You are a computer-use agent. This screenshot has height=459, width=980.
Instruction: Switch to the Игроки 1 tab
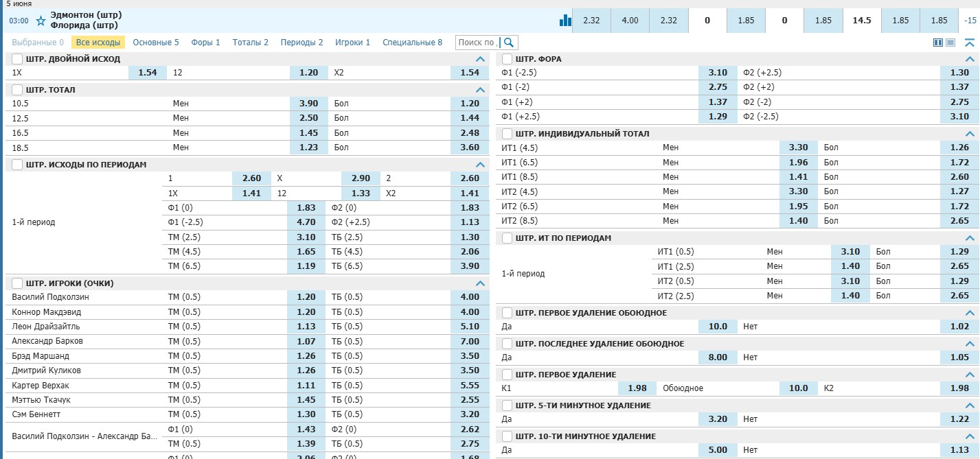click(352, 43)
